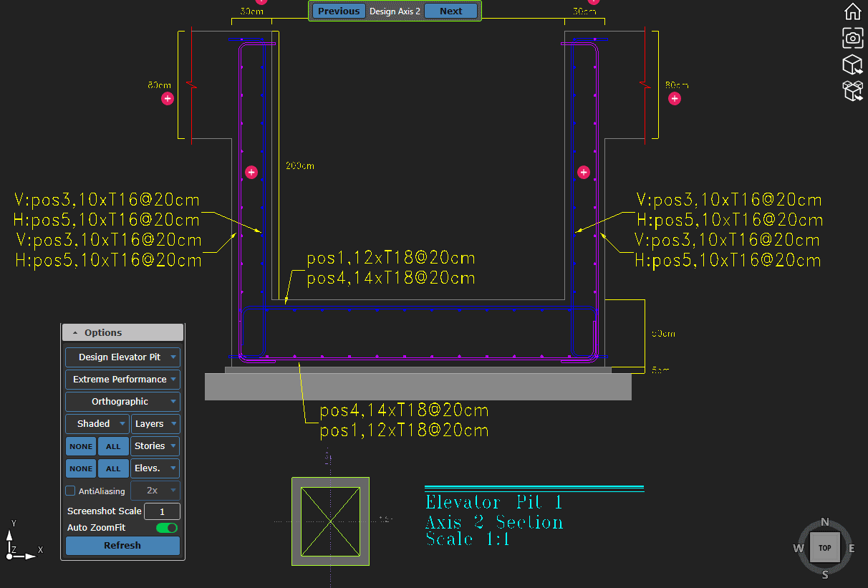Open the Design Elevator Pit dropdown
Screen dimensions: 868x588
[x=122, y=357]
